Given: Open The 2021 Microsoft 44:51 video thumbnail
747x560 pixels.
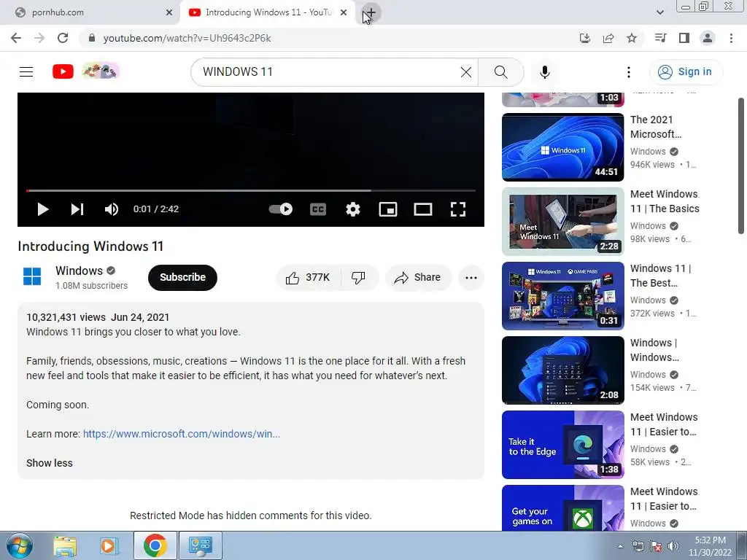Looking at the screenshot, I should coord(562,147).
